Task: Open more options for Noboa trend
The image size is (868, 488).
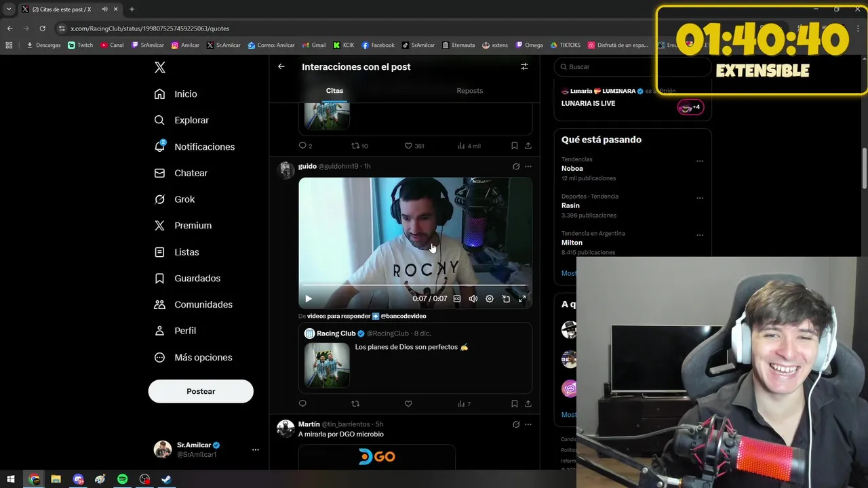Action: 700,161
